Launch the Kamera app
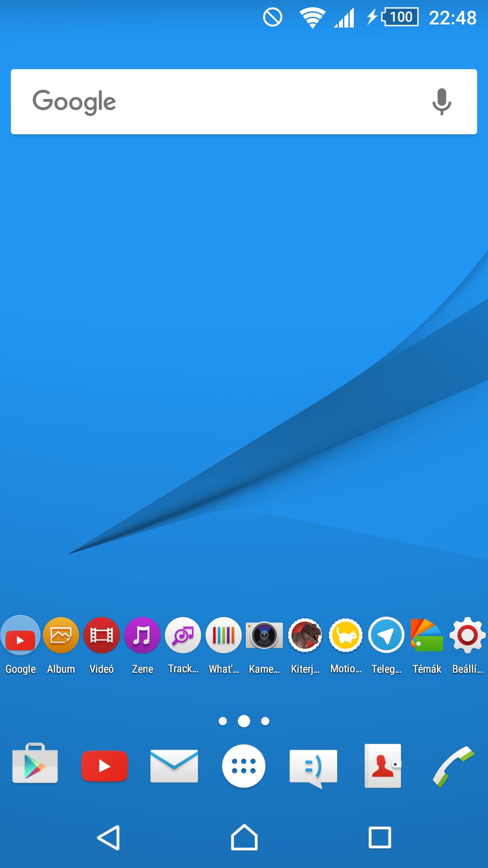This screenshot has width=488, height=868. [x=264, y=636]
